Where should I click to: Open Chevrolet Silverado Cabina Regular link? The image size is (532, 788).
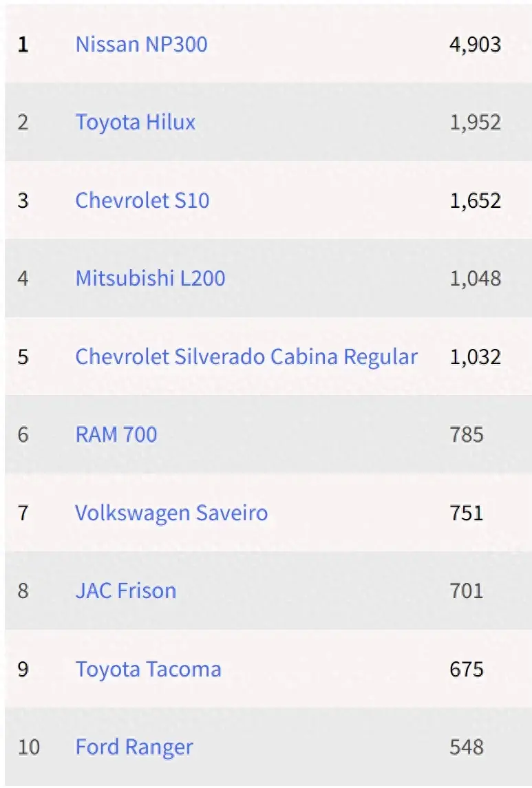[246, 356]
